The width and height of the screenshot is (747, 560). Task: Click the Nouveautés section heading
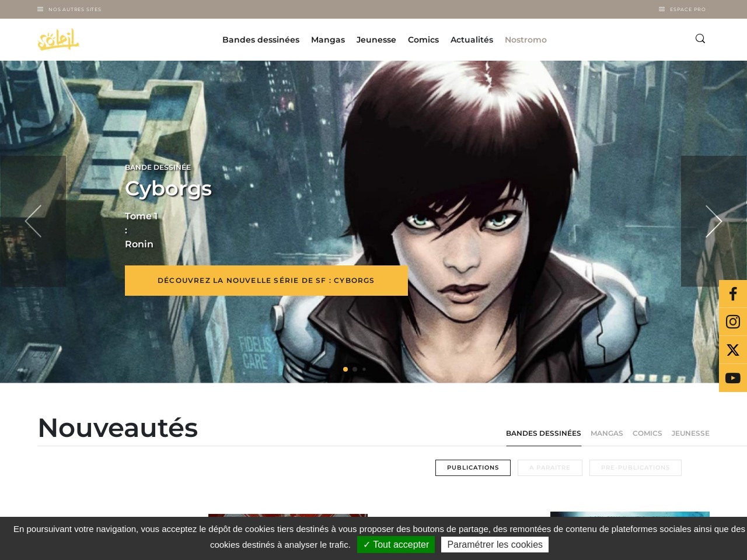118,428
